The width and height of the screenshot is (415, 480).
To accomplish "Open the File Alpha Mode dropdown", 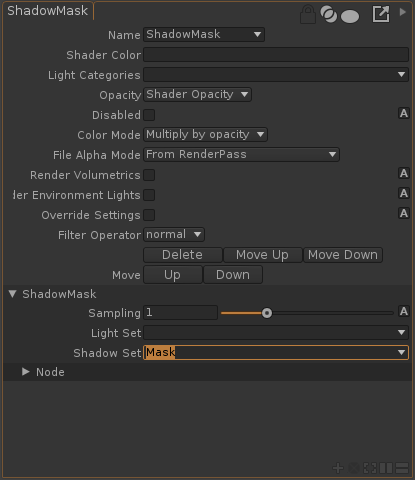I will (241, 155).
